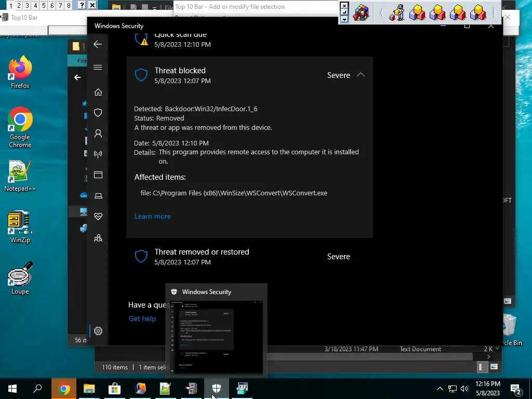Open Account protection person icon
The height and width of the screenshot is (399, 532).
[98, 134]
